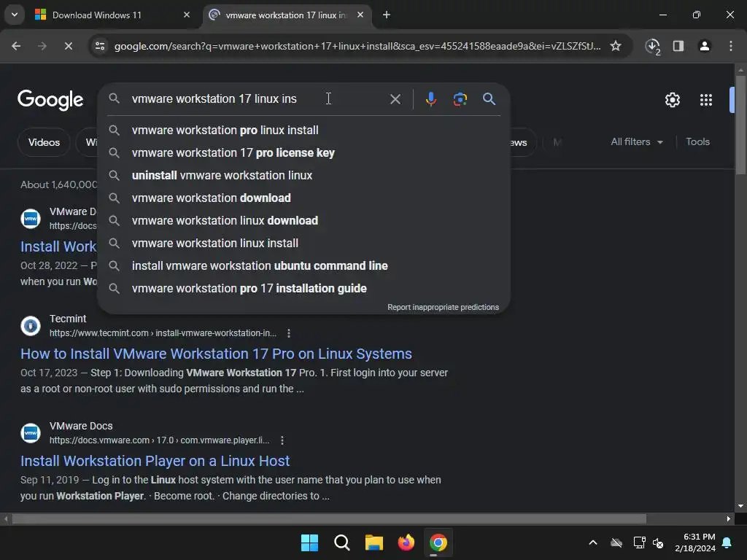Open site information icon in address bar
747x560 pixels.
[100, 46]
